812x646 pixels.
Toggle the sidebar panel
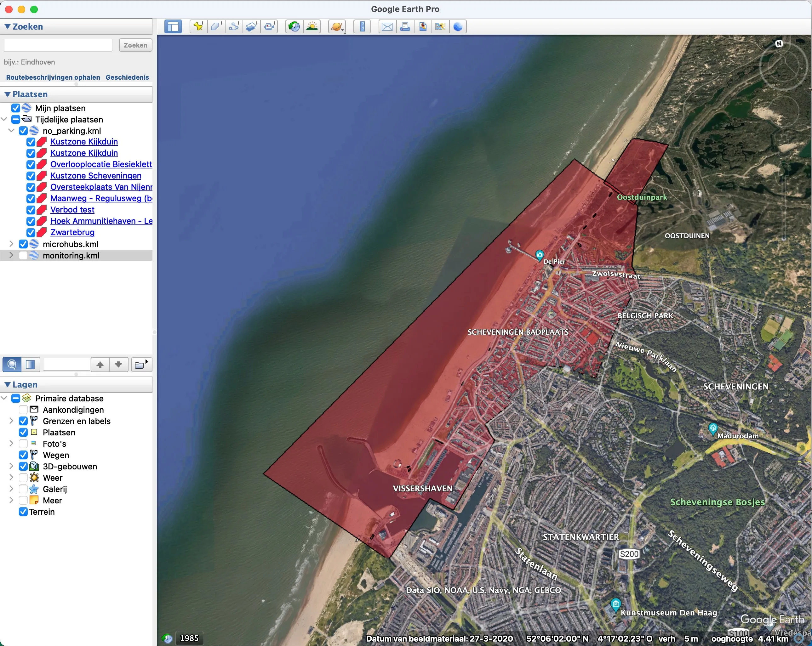point(173,26)
